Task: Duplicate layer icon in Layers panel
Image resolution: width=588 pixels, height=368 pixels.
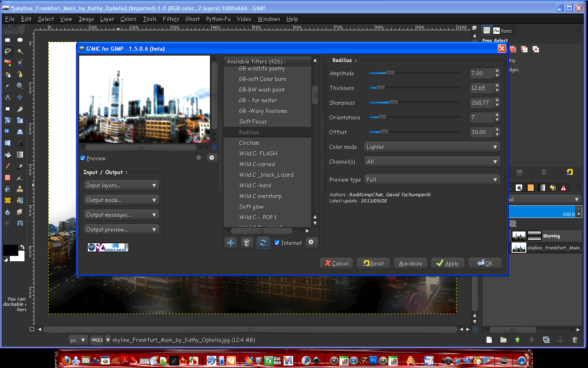Action: [x=546, y=340]
